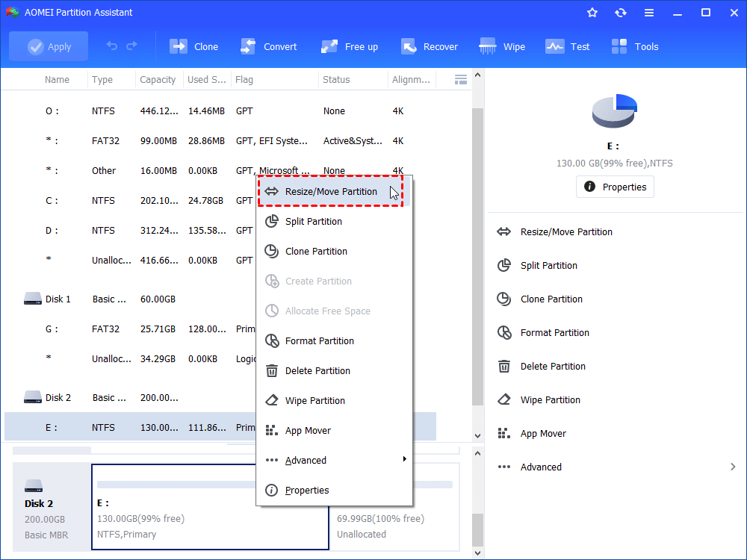Click the Delete Partition label in the right-hand side panel

[553, 366]
